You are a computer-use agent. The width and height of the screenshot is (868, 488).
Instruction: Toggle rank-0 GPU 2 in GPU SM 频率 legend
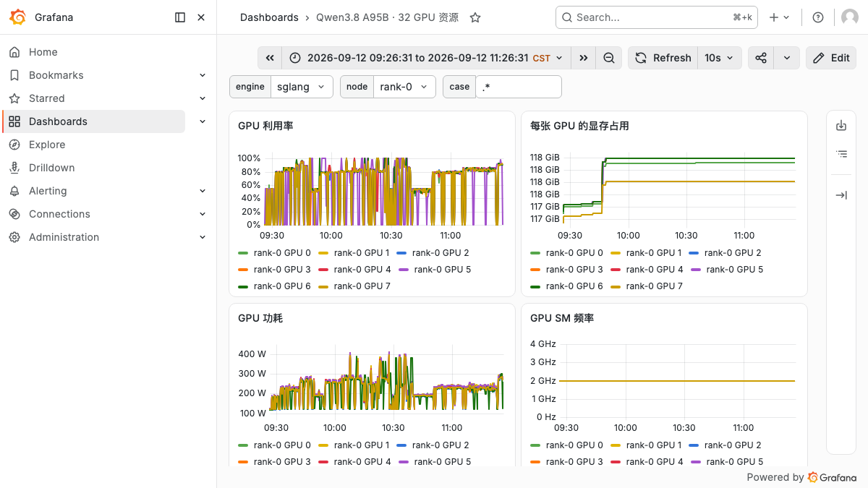point(733,445)
